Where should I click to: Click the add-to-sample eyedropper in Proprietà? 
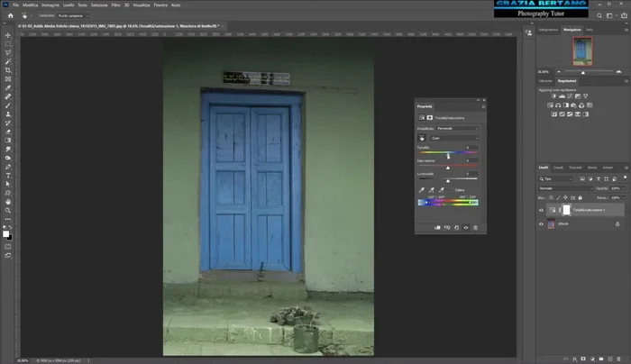pyautogui.click(x=432, y=190)
